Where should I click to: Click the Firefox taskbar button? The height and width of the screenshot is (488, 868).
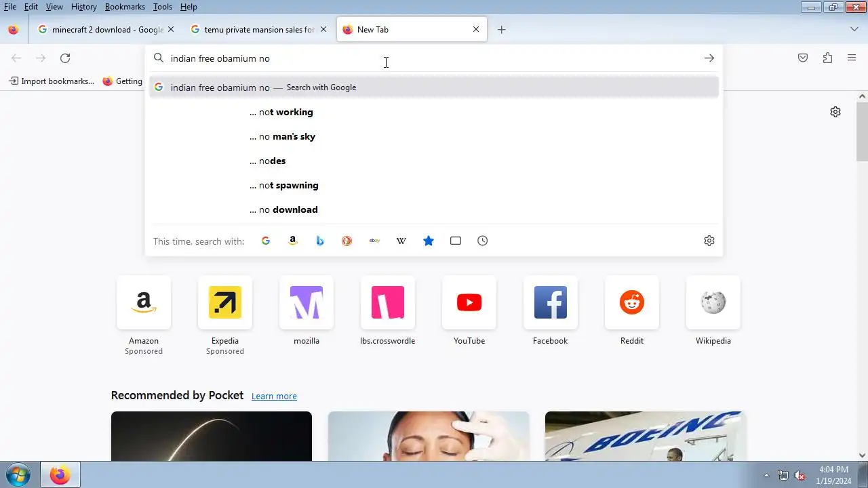coord(60,475)
